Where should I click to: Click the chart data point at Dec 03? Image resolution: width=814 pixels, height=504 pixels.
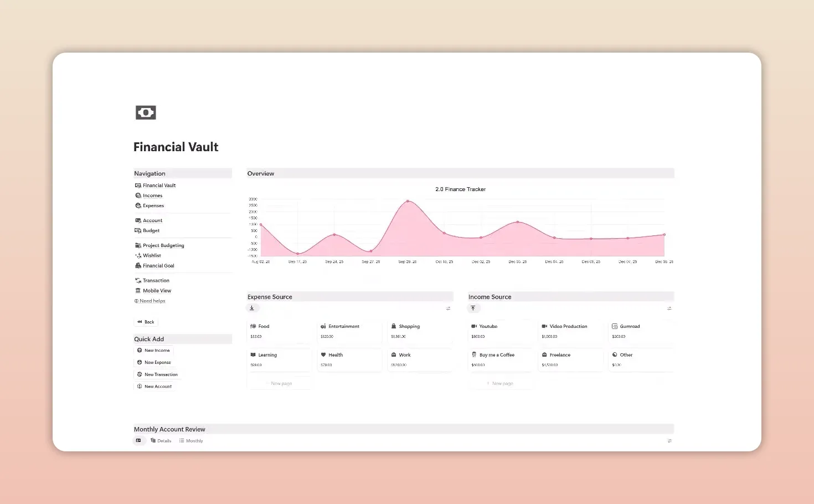pyautogui.click(x=518, y=222)
